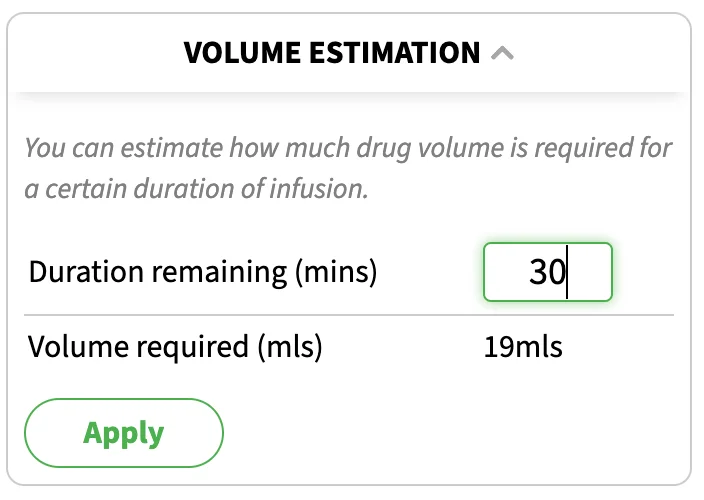
Task: Click the word VOLUME in the panel heading
Action: pyautogui.click(x=242, y=53)
